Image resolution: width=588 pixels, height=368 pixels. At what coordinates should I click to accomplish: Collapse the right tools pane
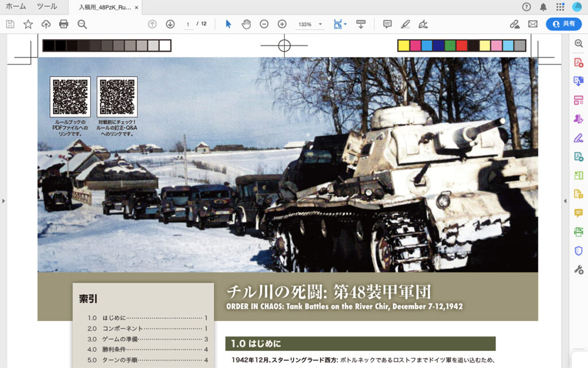point(565,201)
